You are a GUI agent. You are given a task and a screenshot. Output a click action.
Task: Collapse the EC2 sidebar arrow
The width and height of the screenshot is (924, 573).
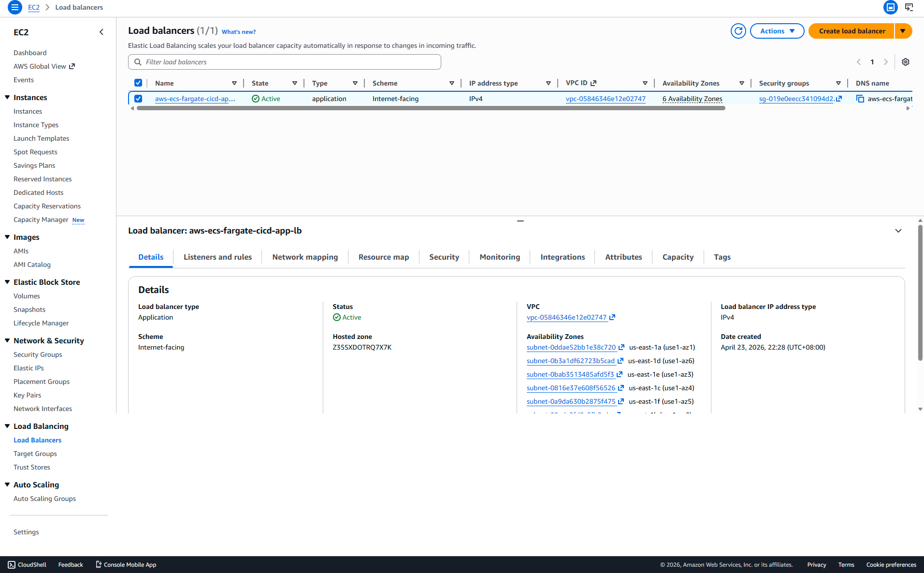tap(101, 32)
